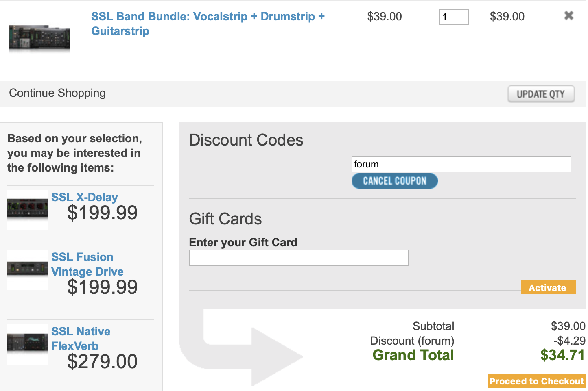Click the CANCEL COUPON button
Image resolution: width=588 pixels, height=391 pixels.
point(394,181)
